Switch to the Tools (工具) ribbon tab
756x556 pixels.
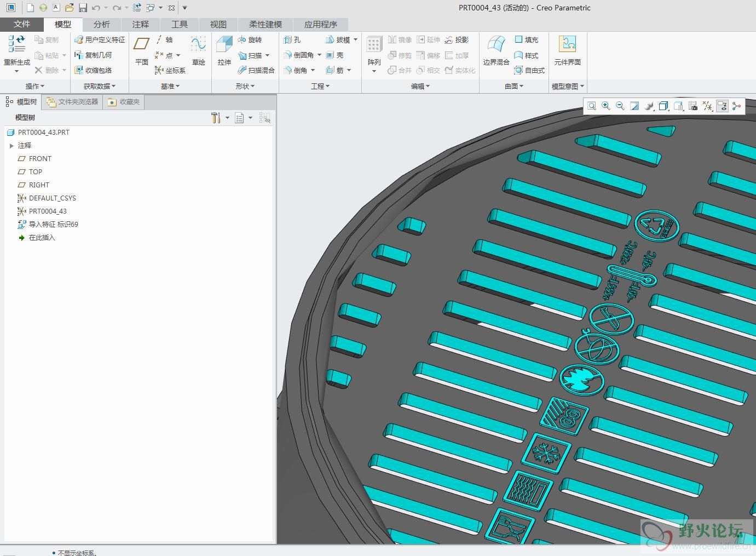(x=179, y=24)
